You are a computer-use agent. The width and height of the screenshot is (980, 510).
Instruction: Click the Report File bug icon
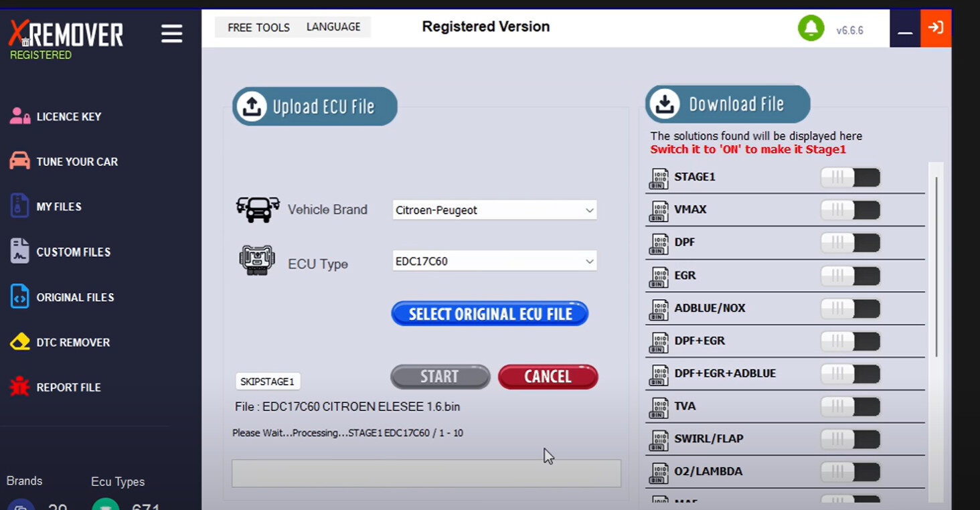pyautogui.click(x=19, y=387)
